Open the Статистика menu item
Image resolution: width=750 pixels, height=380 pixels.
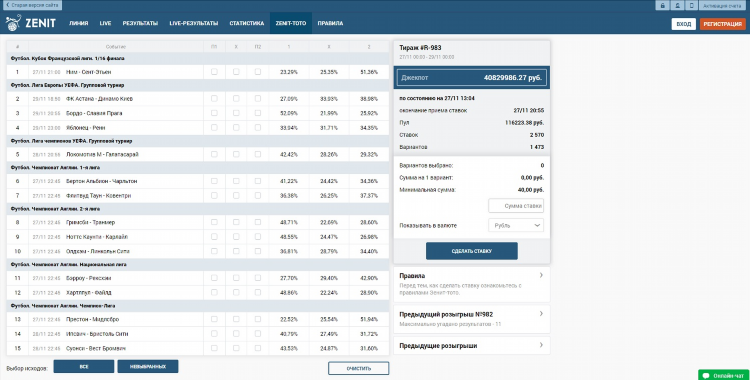[x=247, y=23]
